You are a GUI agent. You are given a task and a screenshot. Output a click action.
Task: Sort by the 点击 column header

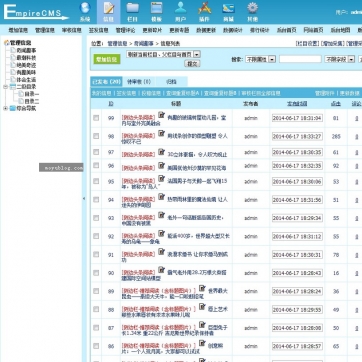pyautogui.click(x=336, y=104)
